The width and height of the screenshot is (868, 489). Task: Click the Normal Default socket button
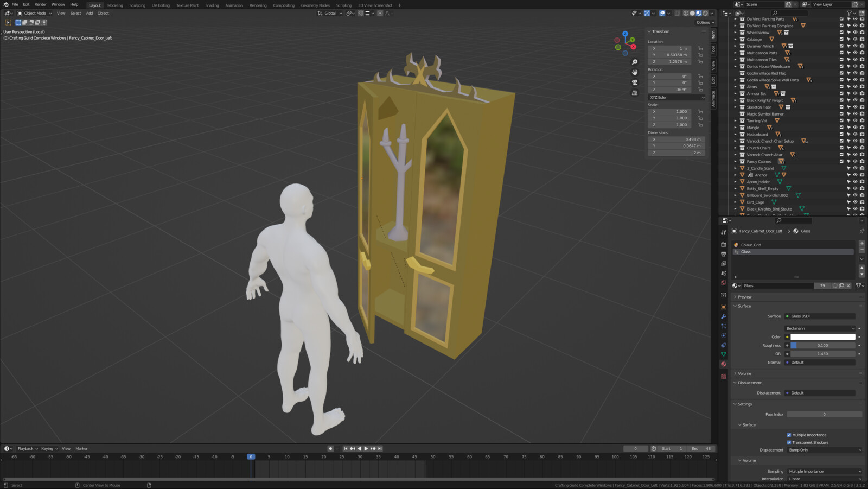[x=820, y=362]
